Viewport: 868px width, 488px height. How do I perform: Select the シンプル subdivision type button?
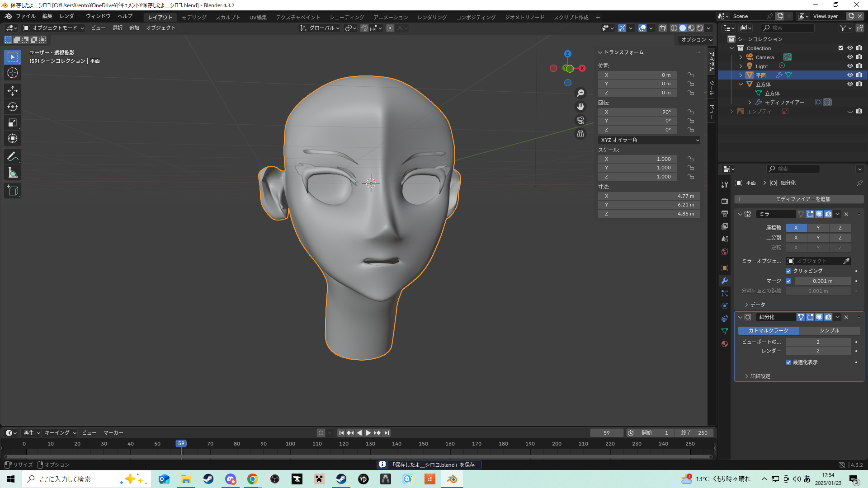point(829,331)
